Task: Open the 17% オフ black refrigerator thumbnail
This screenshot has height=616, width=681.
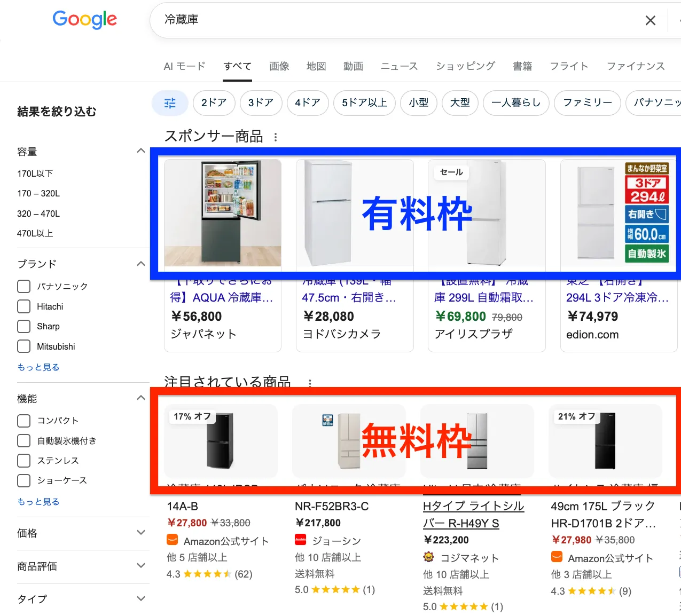Action: point(221,441)
